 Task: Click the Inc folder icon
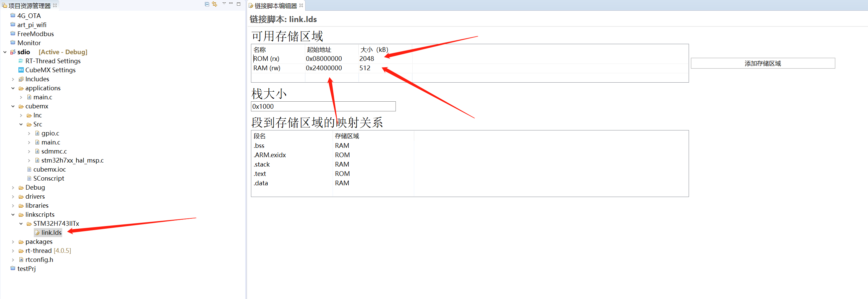click(x=29, y=115)
